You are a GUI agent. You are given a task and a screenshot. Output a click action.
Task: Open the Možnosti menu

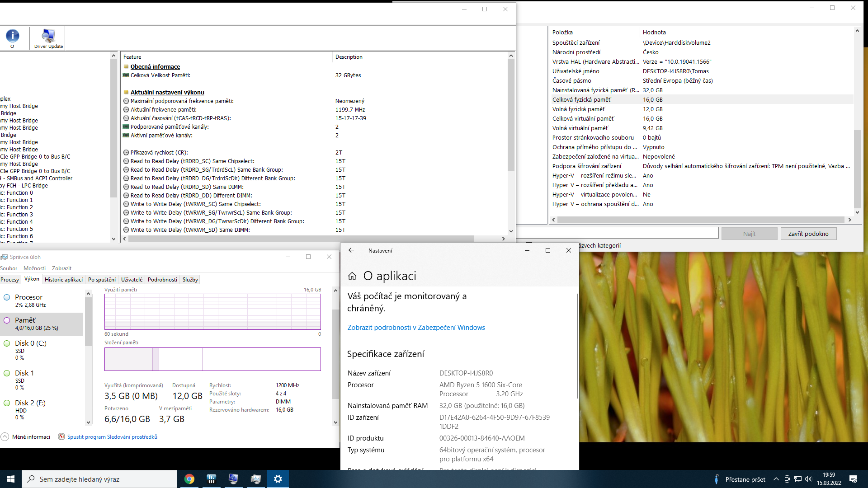tap(34, 268)
